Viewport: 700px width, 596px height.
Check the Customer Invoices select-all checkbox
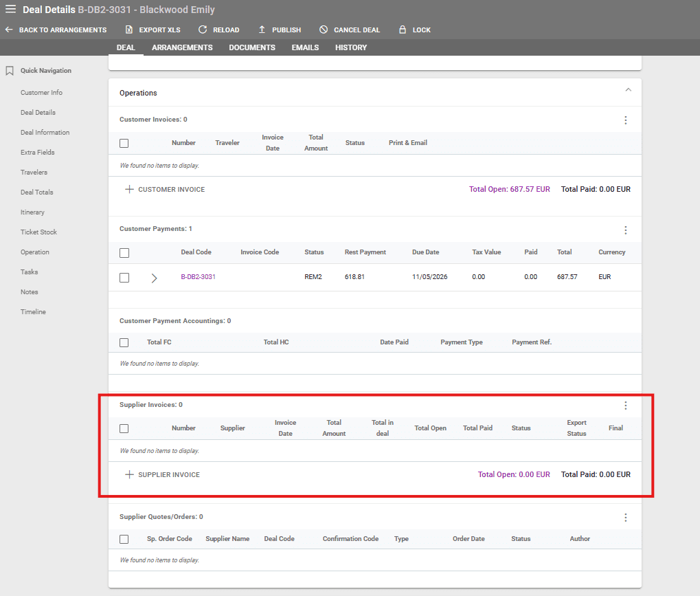(x=124, y=143)
